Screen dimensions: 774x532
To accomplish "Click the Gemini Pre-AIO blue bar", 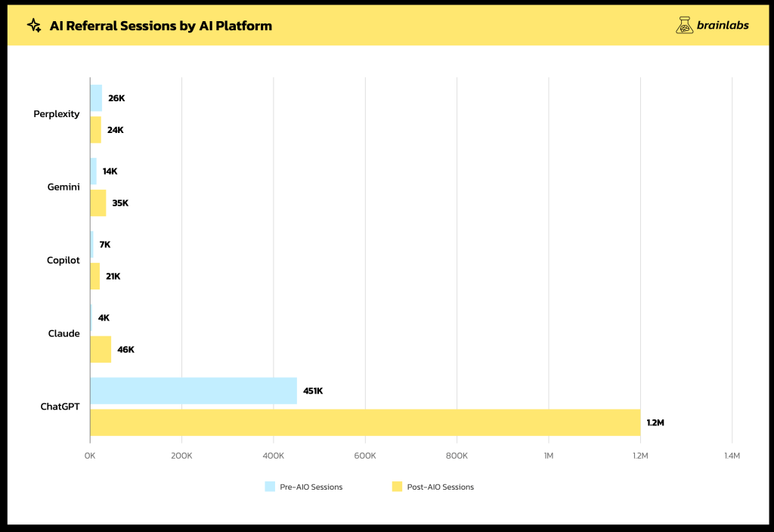I will [x=93, y=172].
